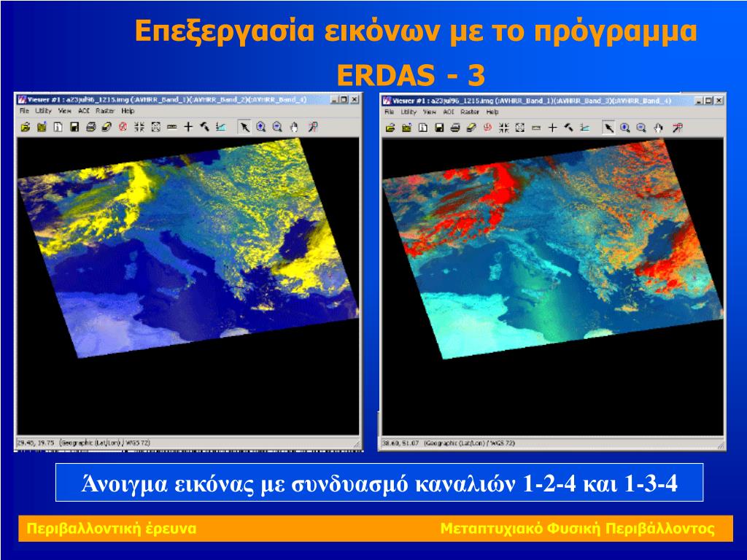The width and height of the screenshot is (747, 560).
Task: Open the hammer tools palette in Band_3 viewer
Action: [568, 128]
